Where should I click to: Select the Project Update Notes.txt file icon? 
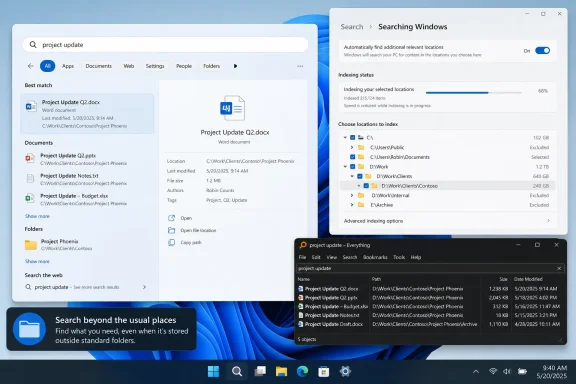30,179
